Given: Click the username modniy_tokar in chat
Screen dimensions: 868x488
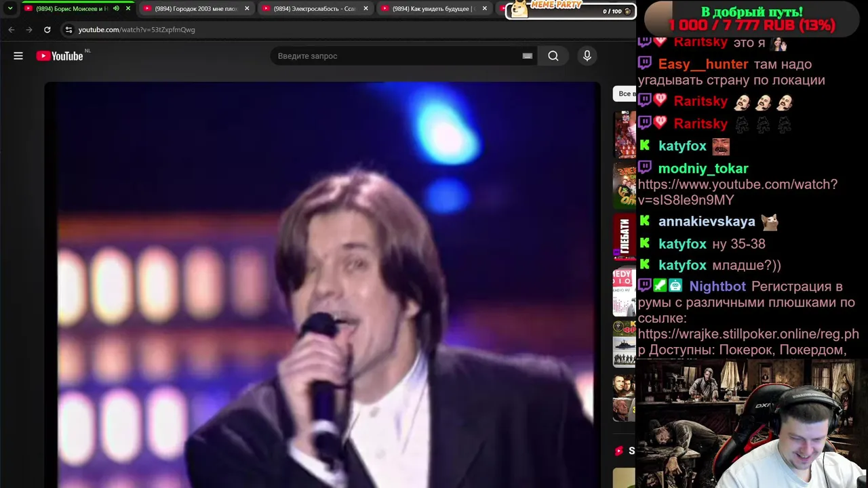Looking at the screenshot, I should point(703,169).
